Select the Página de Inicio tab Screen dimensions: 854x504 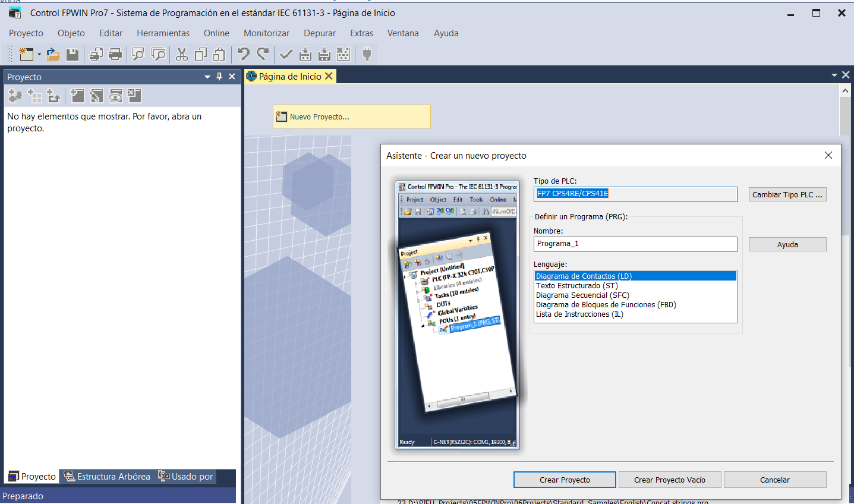tap(290, 76)
